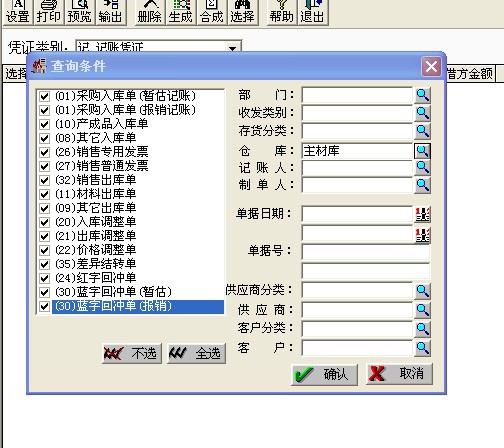Toggle (11)材料出库单 checkbox
504x448 pixels.
44,194
